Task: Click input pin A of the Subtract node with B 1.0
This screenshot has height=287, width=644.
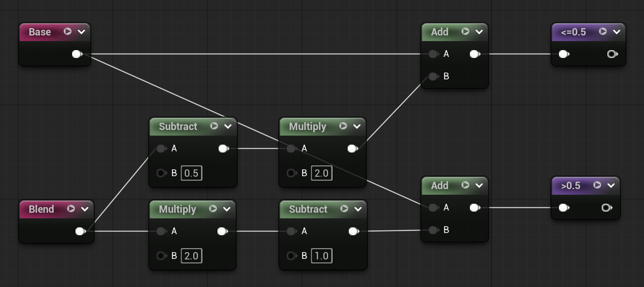Action: (x=291, y=231)
